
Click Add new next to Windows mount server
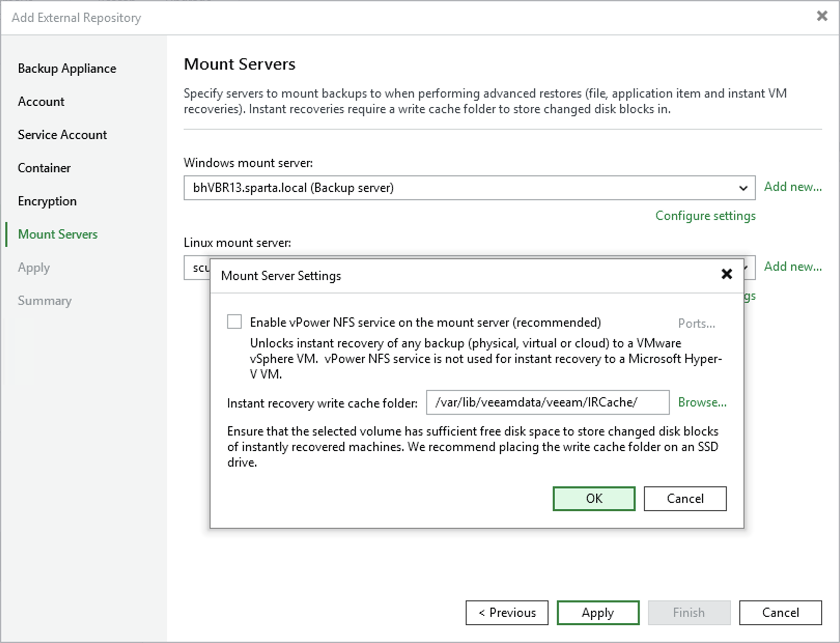793,187
